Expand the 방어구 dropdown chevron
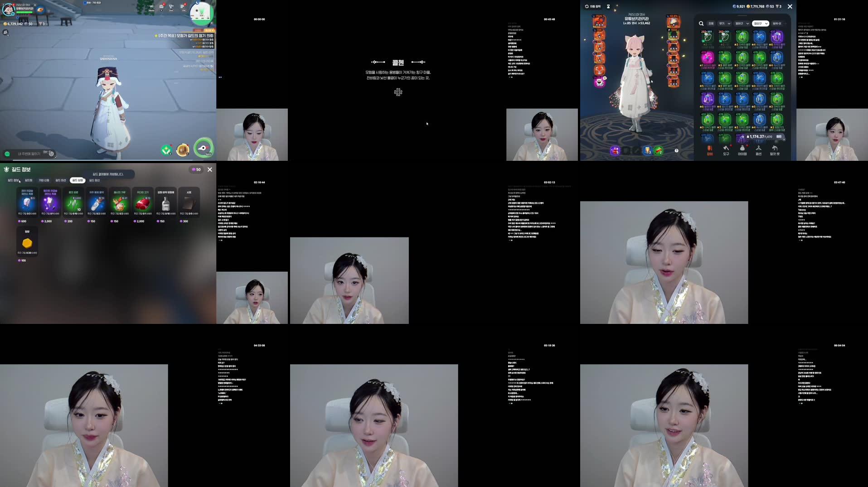This screenshot has width=868, height=487. pos(748,23)
